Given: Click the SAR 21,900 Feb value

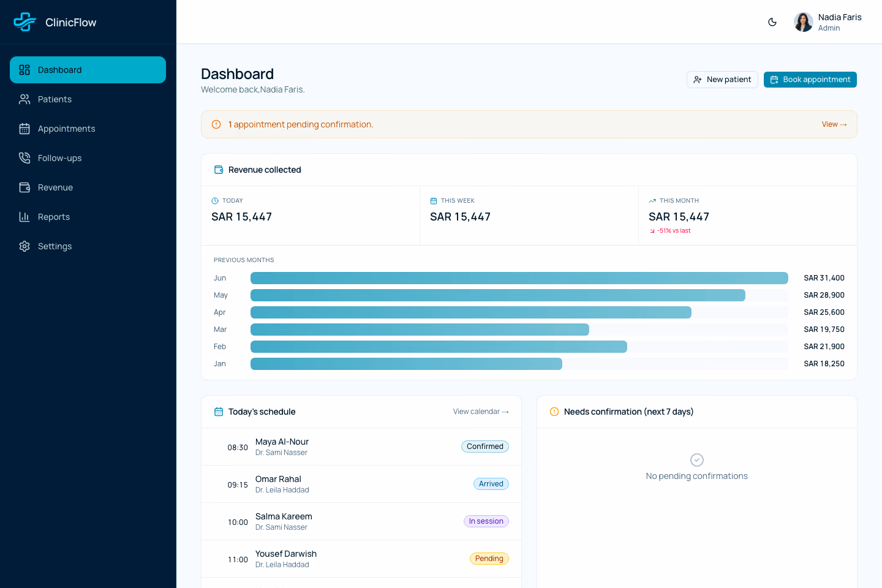Looking at the screenshot, I should click(x=824, y=347).
